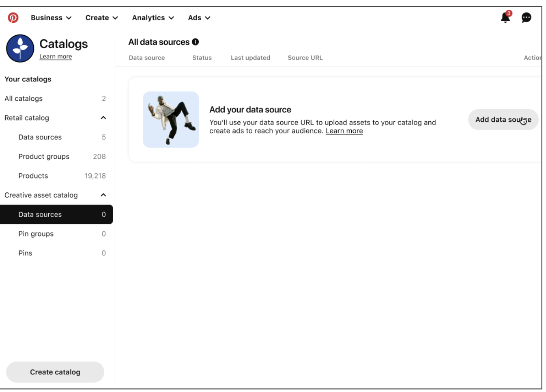Screen dimensions: 546x392
Task: Click the Create catalog button
Action: (x=55, y=372)
